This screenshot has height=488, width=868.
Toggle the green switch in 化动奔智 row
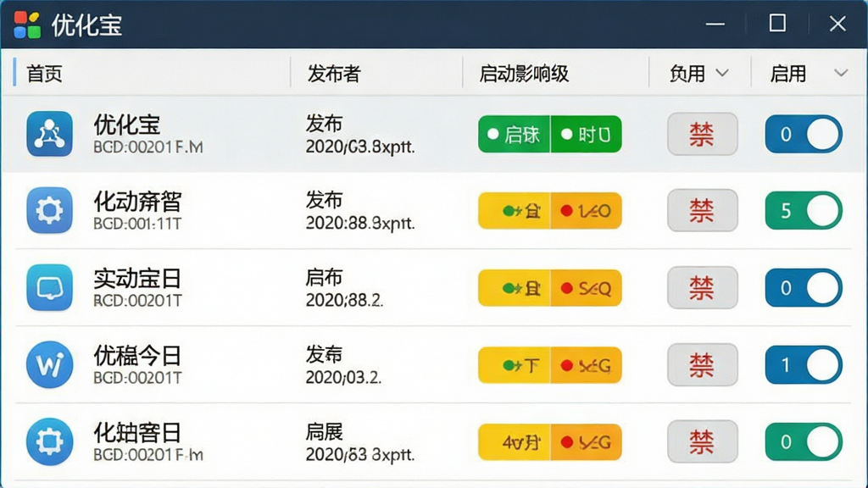[804, 210]
